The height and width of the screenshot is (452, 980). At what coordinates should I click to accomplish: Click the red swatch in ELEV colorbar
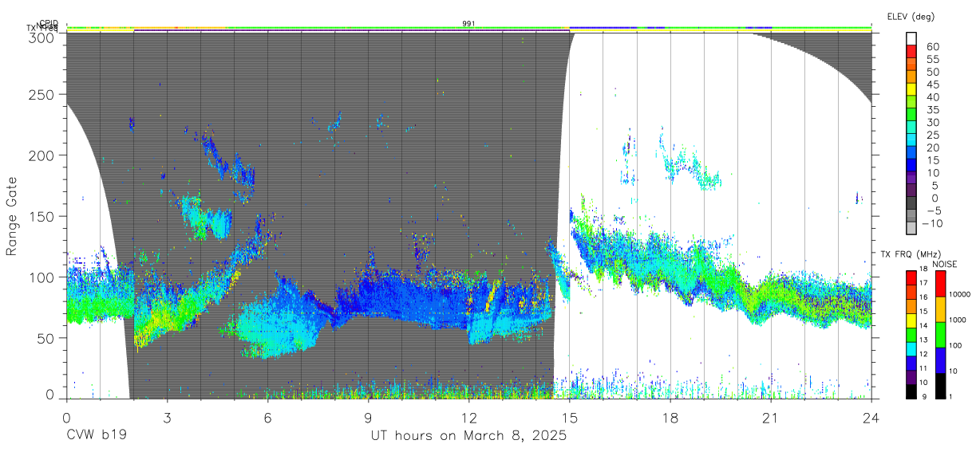click(912, 53)
